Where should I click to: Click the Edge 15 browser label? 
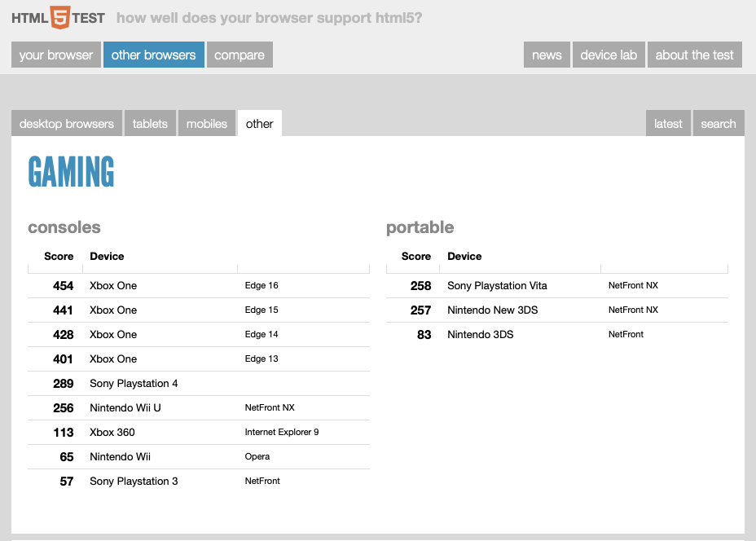coord(262,310)
